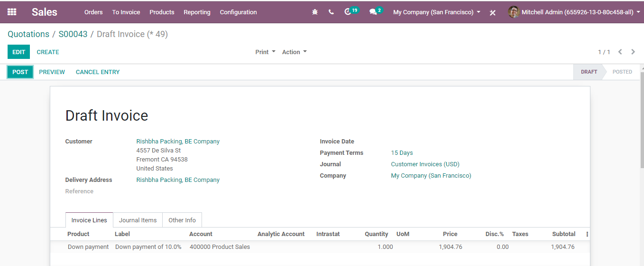Click the CREATE button
This screenshot has width=644, height=266.
48,52
